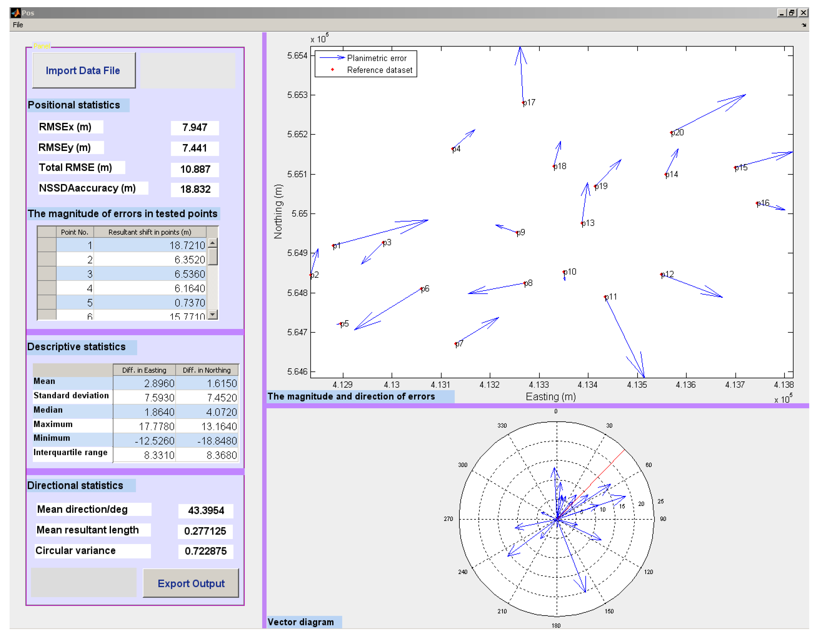
Task: Select resultant shift cell 18.7210
Action: click(150, 245)
